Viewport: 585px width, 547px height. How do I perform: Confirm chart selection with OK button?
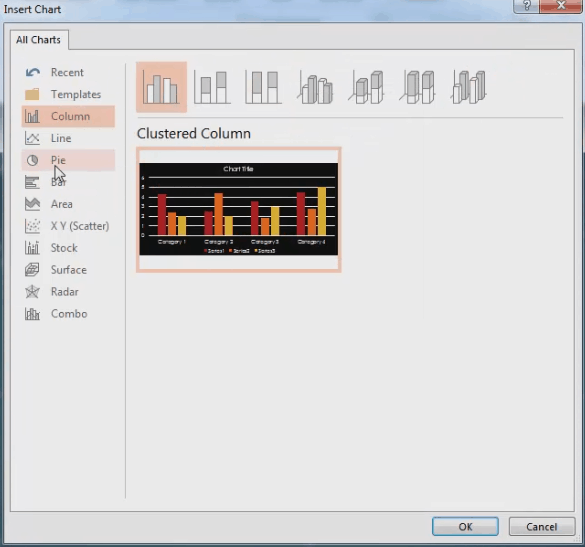[465, 526]
